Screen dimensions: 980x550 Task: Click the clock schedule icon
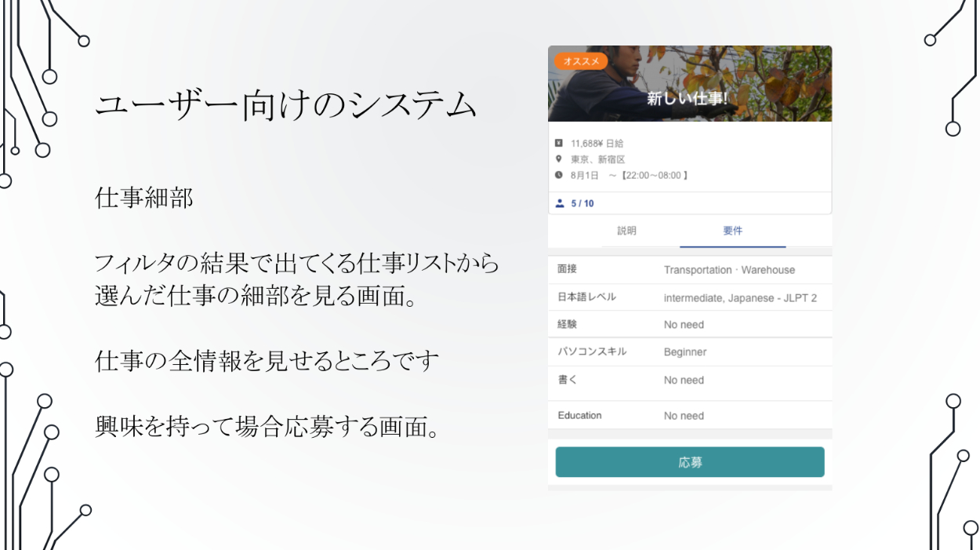(559, 175)
